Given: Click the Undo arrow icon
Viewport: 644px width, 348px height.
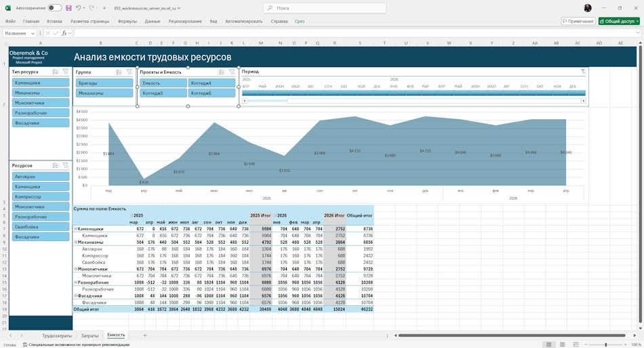Looking at the screenshot, I should pyautogui.click(x=78, y=8).
